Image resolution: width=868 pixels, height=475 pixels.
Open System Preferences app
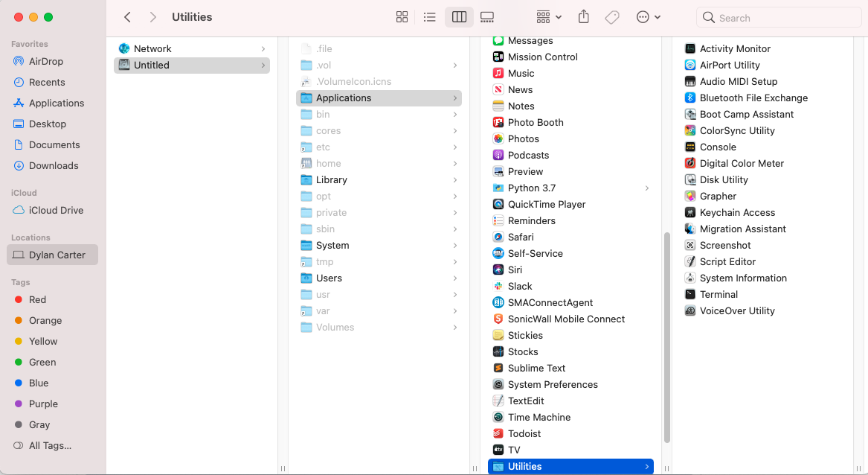click(x=553, y=384)
